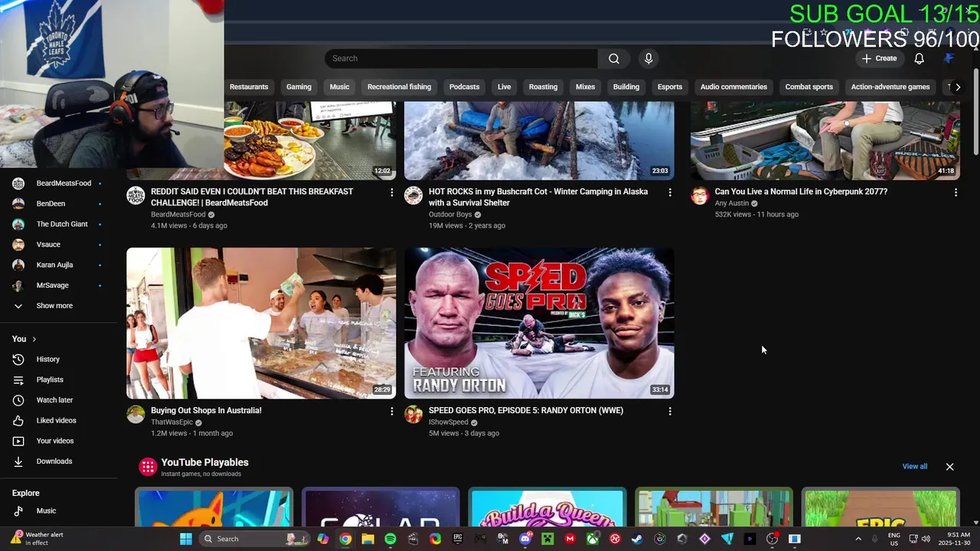
Task: Open menu for Cyberpunk 2077 video
Action: (x=955, y=193)
